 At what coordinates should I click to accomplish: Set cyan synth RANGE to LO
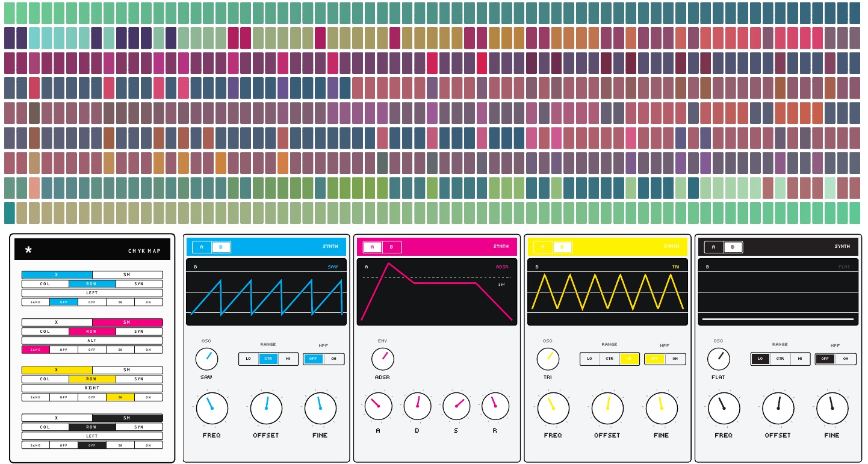click(248, 359)
